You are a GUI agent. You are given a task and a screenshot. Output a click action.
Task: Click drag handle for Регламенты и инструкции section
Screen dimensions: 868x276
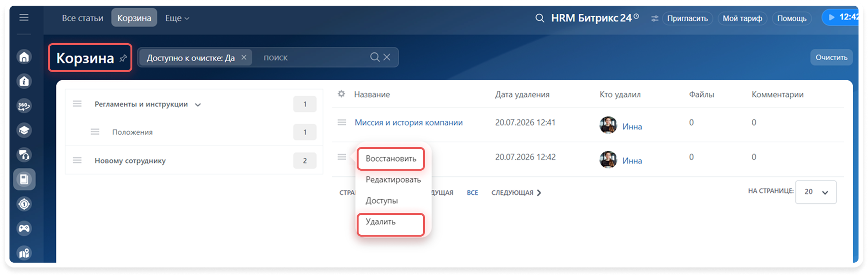[77, 104]
